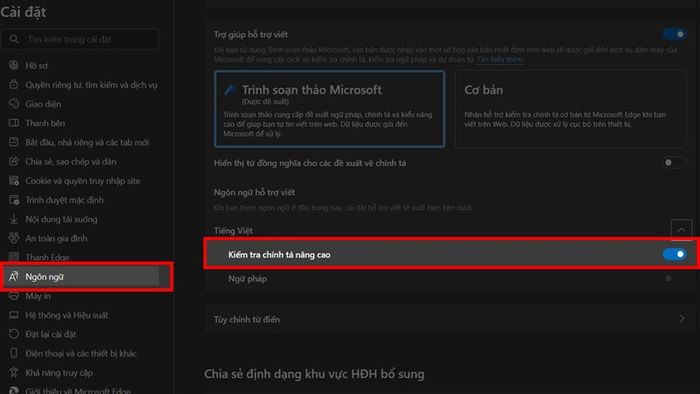Click the Microsoft Editor pen icon
Viewport: 700px width, 394px height.
[230, 90]
